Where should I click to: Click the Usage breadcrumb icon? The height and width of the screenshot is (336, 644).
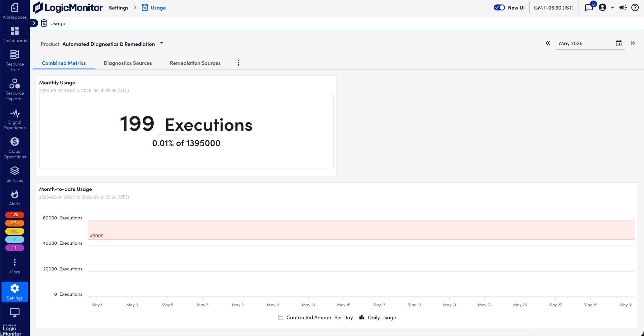[x=145, y=8]
